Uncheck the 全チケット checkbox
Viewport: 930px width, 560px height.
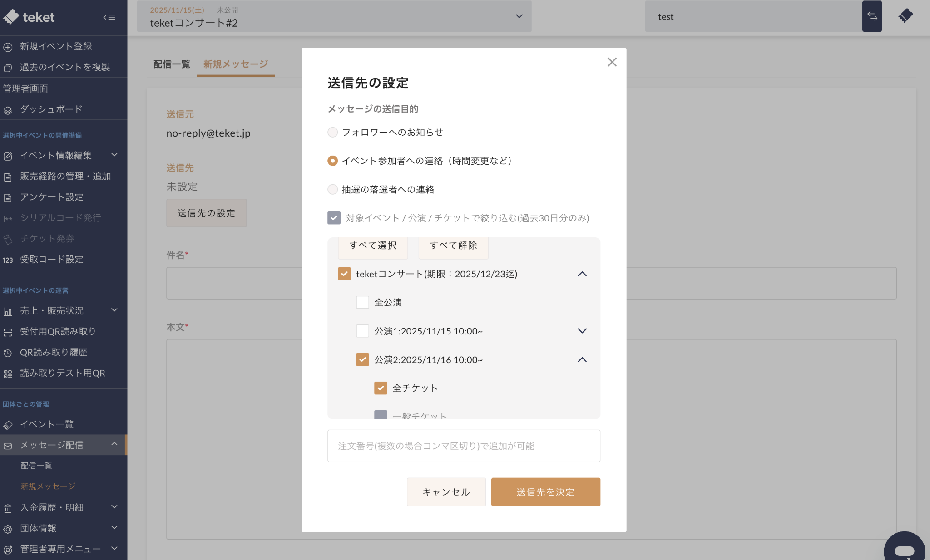(381, 388)
